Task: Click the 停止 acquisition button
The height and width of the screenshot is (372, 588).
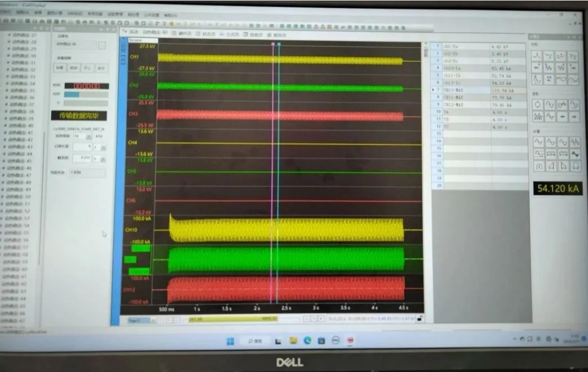Action: [88, 68]
